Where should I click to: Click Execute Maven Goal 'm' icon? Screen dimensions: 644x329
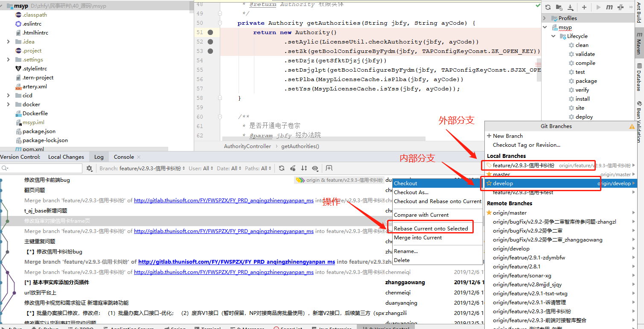pyautogui.click(x=609, y=7)
